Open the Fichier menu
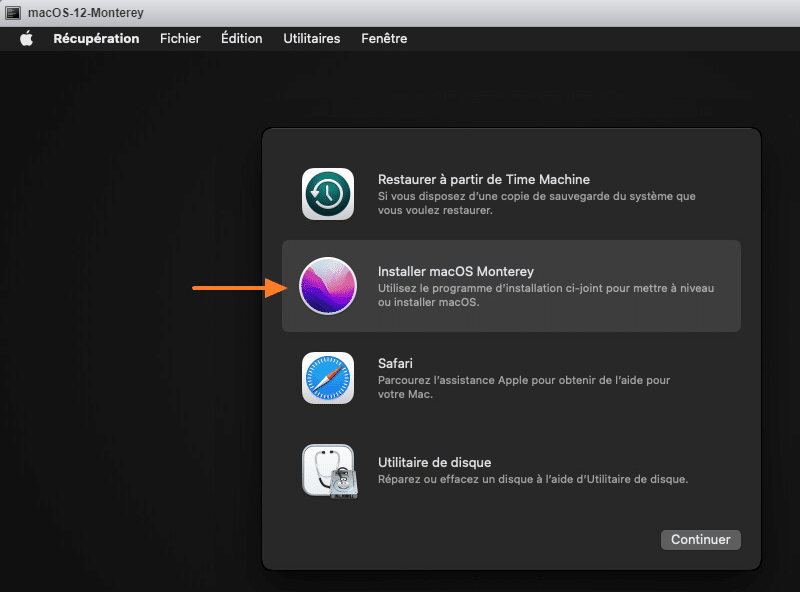 click(180, 39)
